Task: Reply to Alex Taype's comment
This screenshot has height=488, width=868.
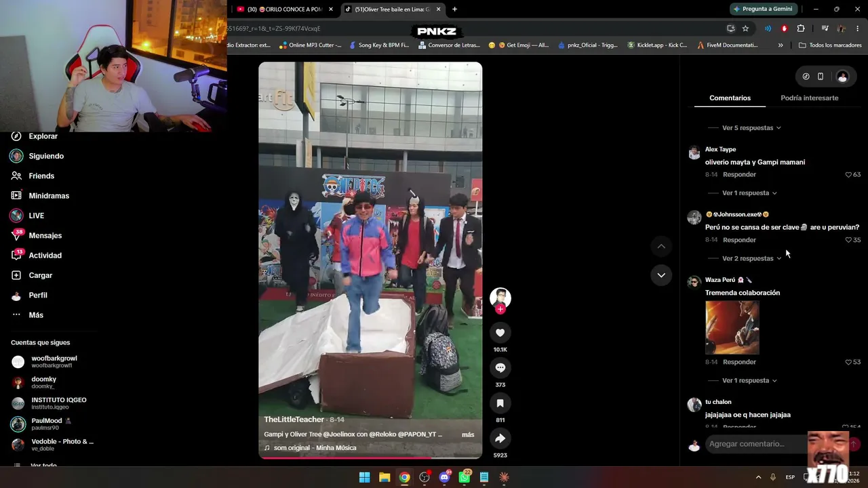Action: [x=739, y=175]
